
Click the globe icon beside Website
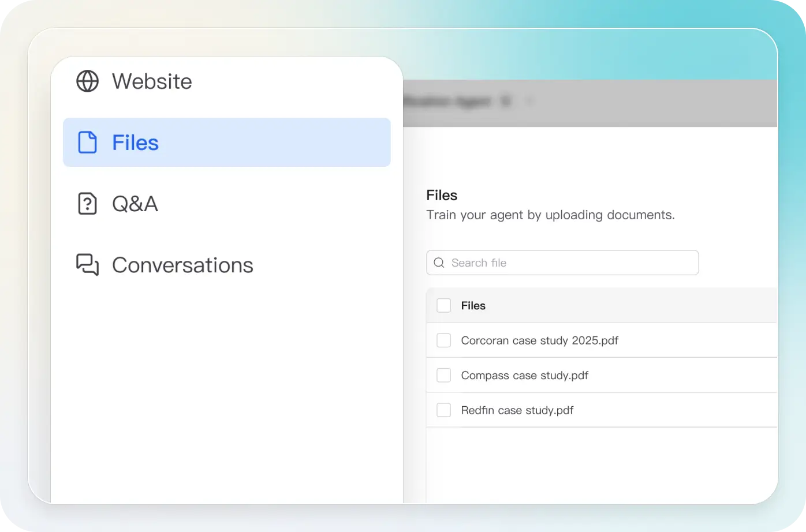point(88,81)
